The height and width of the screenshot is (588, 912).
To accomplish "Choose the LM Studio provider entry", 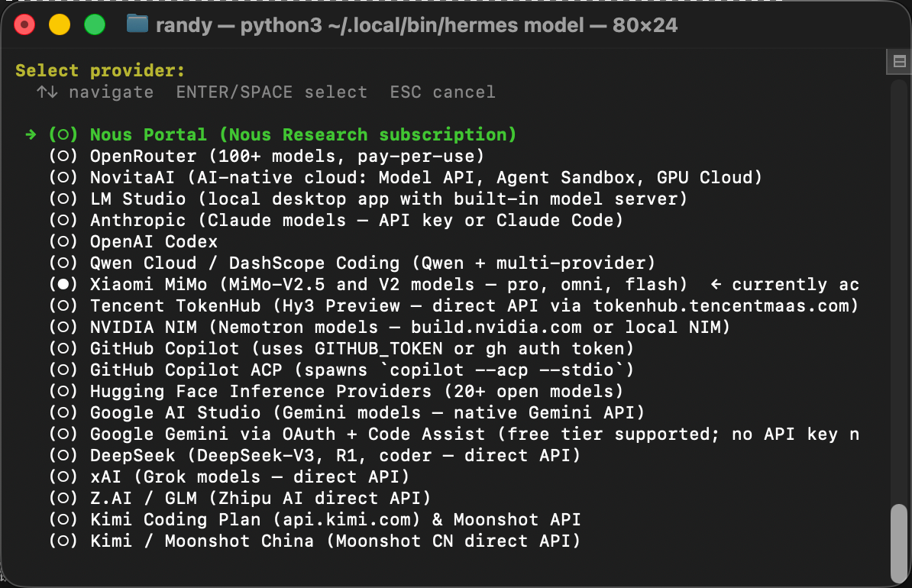I will point(368,199).
